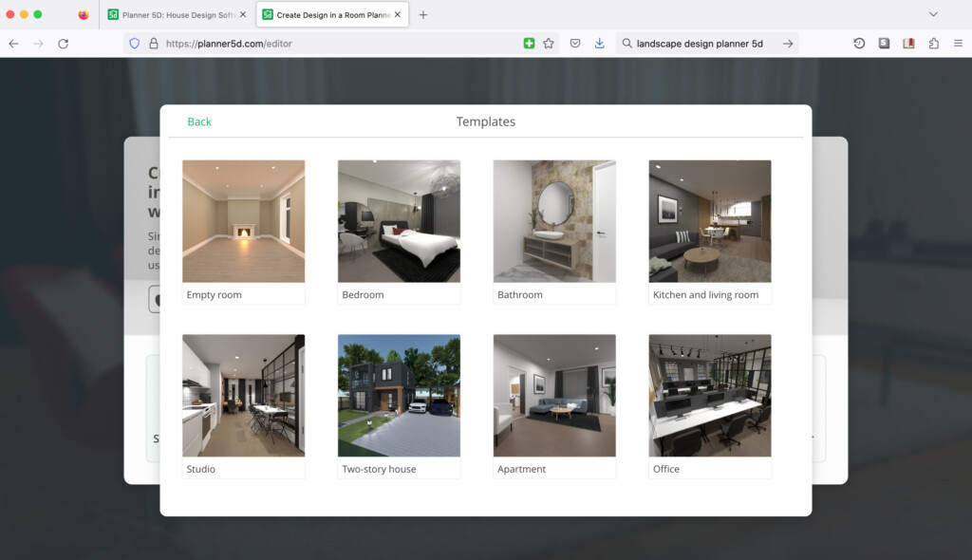Click the Bedroom label

pos(363,294)
